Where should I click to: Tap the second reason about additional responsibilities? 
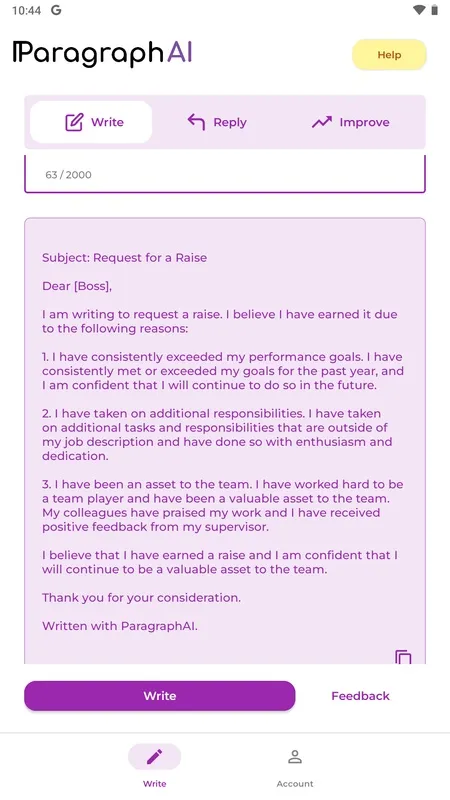point(217,435)
